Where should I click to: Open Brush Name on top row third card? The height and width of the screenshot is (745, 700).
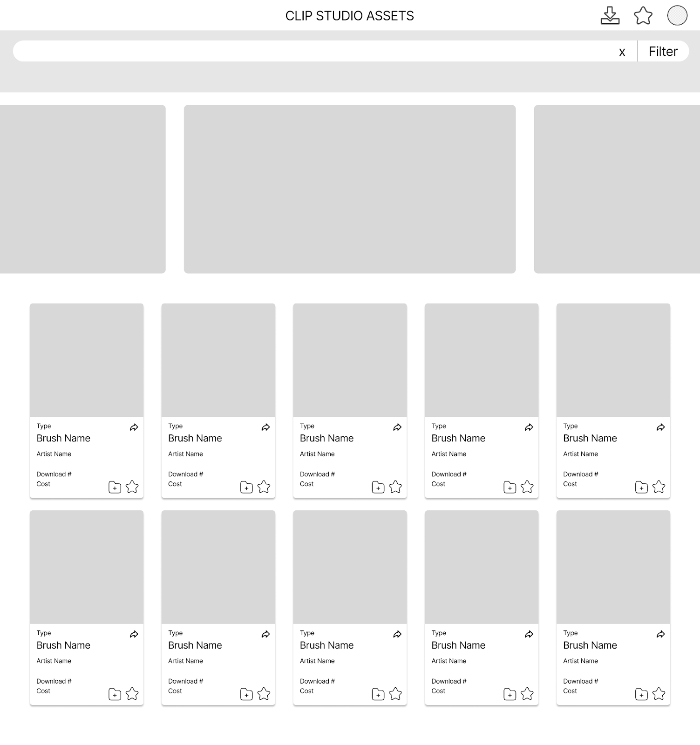[326, 438]
